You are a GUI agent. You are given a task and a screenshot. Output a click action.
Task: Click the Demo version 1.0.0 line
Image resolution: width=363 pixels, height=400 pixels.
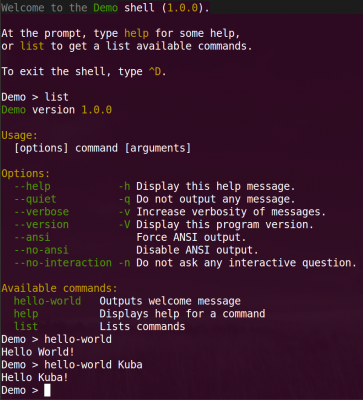pyautogui.click(x=57, y=110)
